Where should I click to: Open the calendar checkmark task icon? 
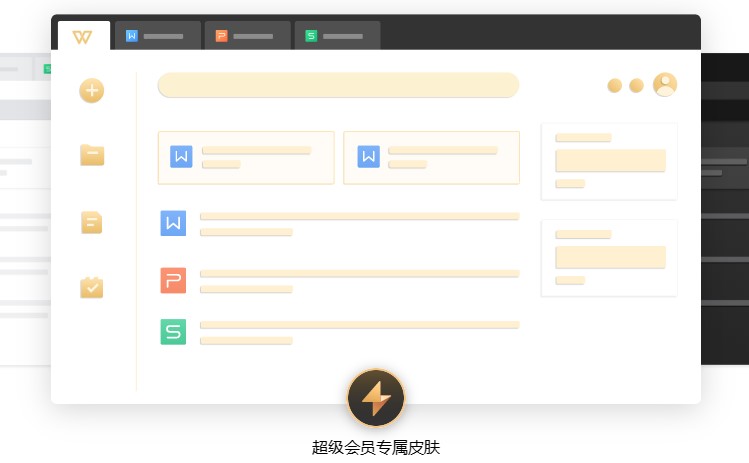(x=92, y=287)
